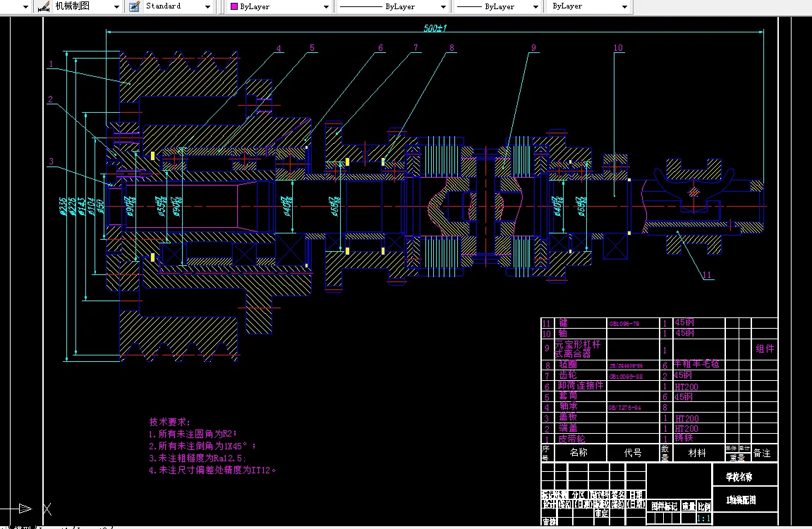Open the plot style ByLayer dropdown

click(624, 7)
